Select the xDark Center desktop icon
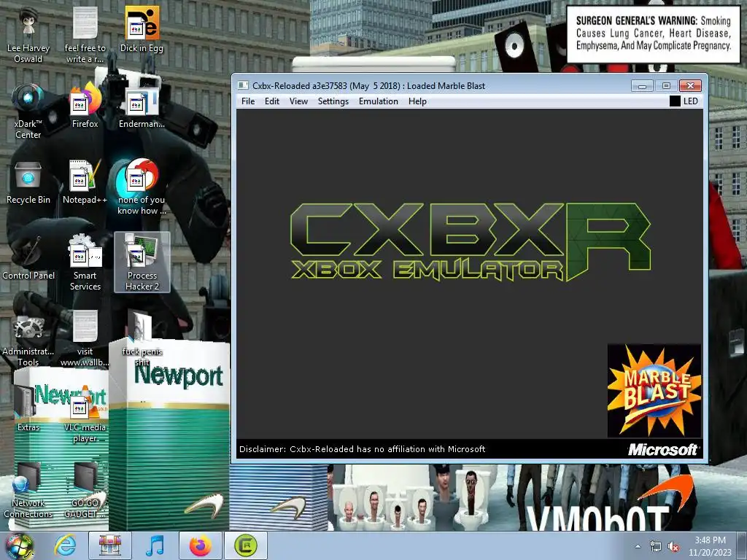The width and height of the screenshot is (747, 560). pos(28,111)
